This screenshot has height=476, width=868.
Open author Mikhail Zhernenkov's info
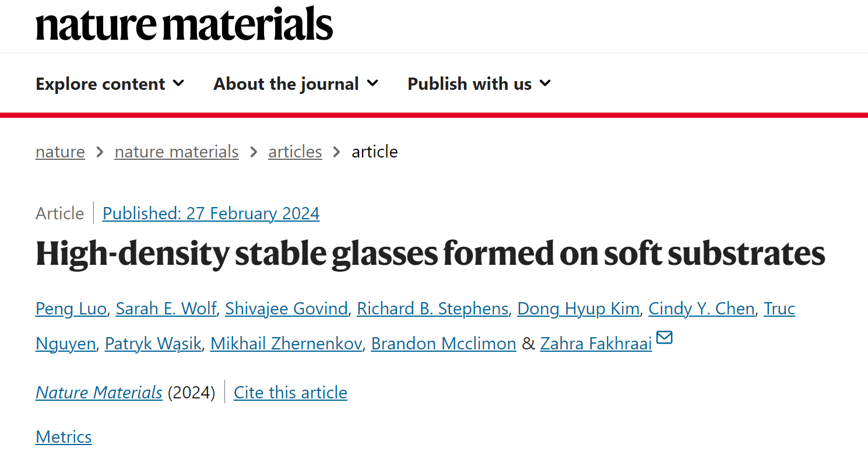coord(286,344)
